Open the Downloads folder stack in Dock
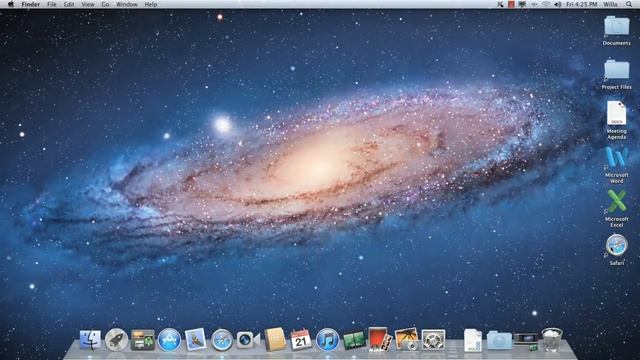640x360 pixels. (499, 340)
